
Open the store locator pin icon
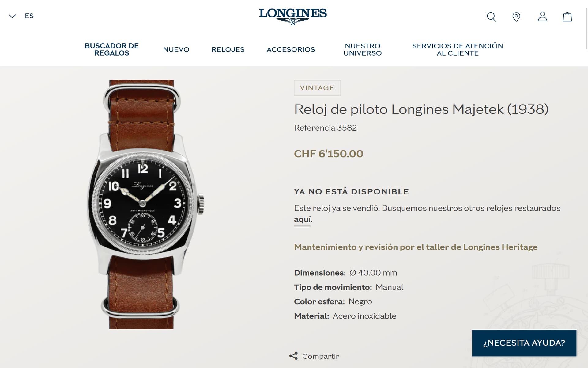516,17
